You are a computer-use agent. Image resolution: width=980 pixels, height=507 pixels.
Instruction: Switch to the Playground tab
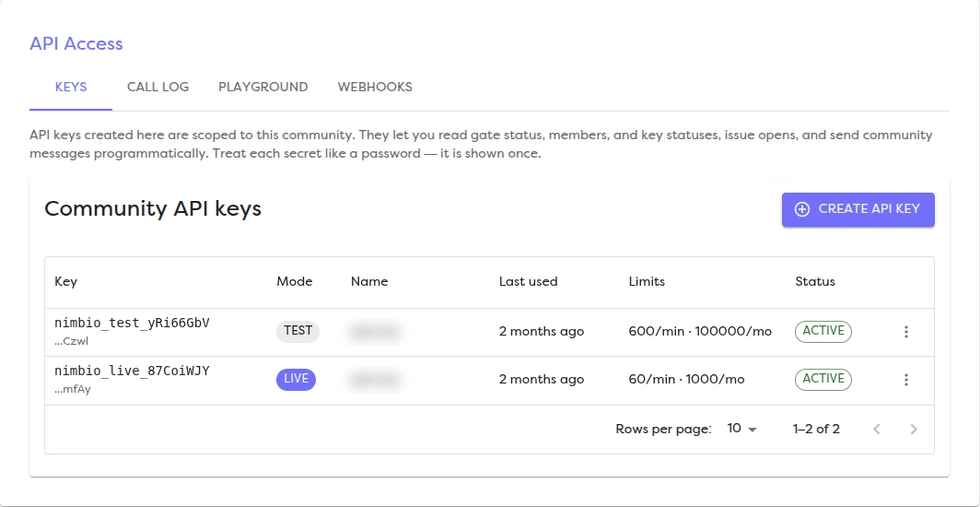(263, 87)
